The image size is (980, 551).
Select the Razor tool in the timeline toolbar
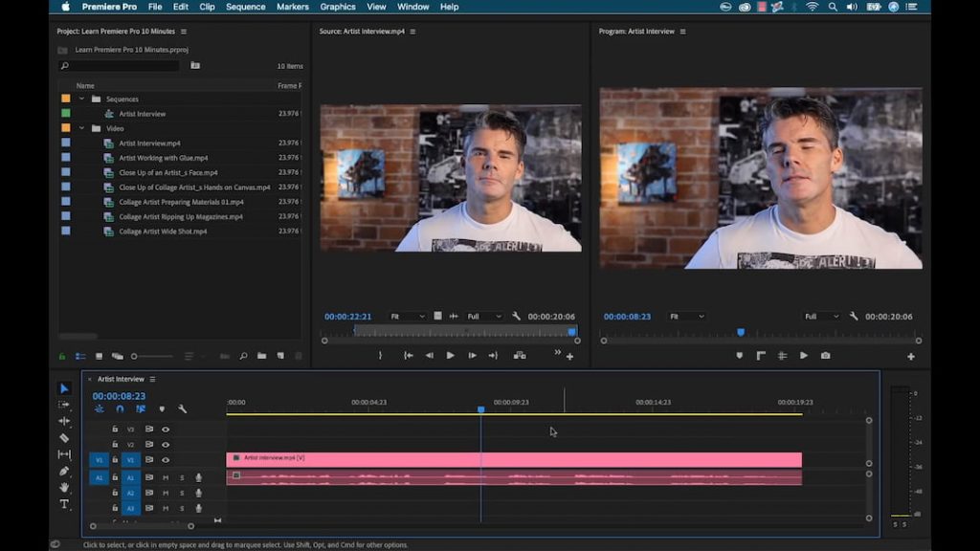[63, 436]
